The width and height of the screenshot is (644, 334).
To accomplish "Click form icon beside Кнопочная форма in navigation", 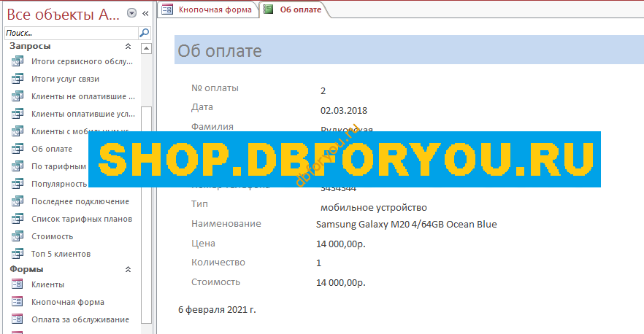I will [x=18, y=302].
